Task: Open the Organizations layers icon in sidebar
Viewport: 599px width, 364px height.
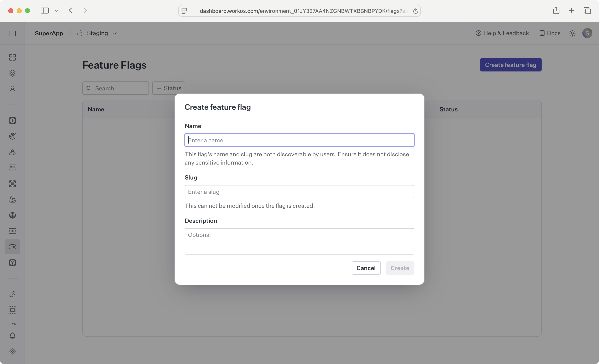Action: pyautogui.click(x=12, y=73)
